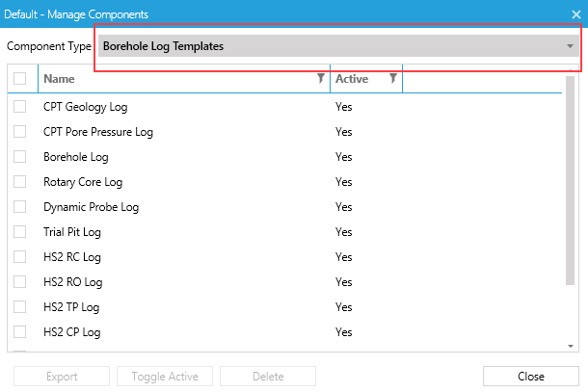
Task: Click the Toggle Active button
Action: 165,377
